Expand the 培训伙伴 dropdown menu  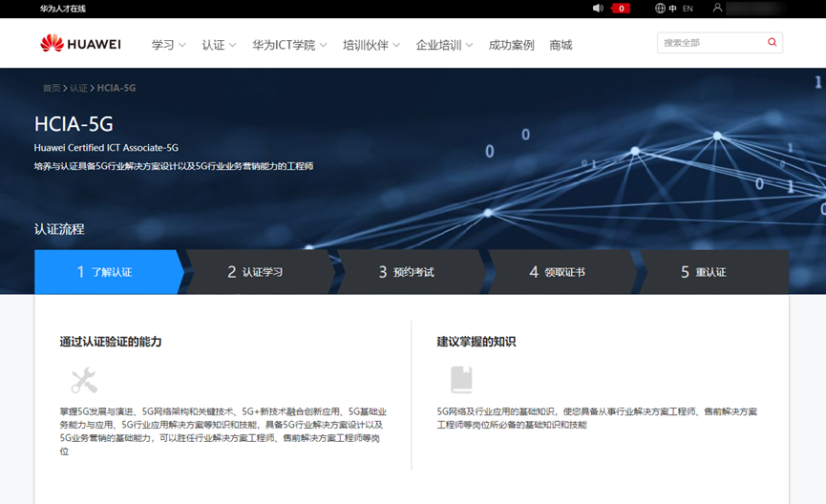371,45
